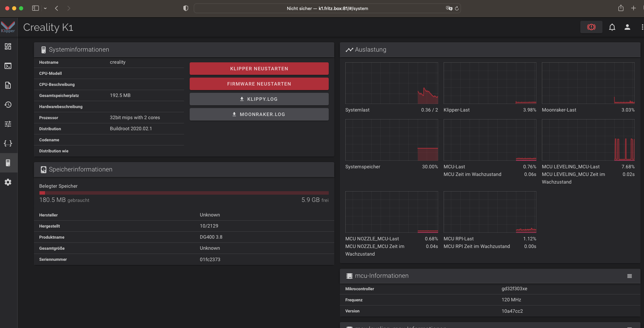This screenshot has height=328, width=644.
Task: Open the Tune sliders sidebar icon
Action: click(x=8, y=124)
